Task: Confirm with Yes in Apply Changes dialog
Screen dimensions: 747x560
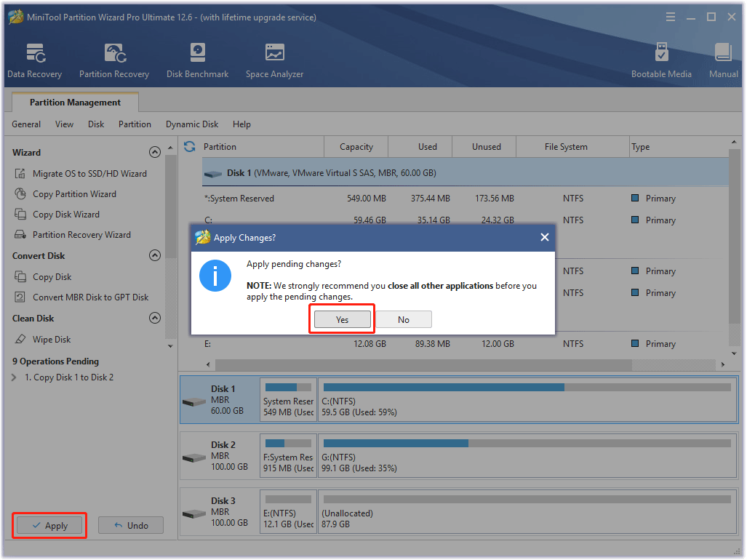Action: [342, 319]
